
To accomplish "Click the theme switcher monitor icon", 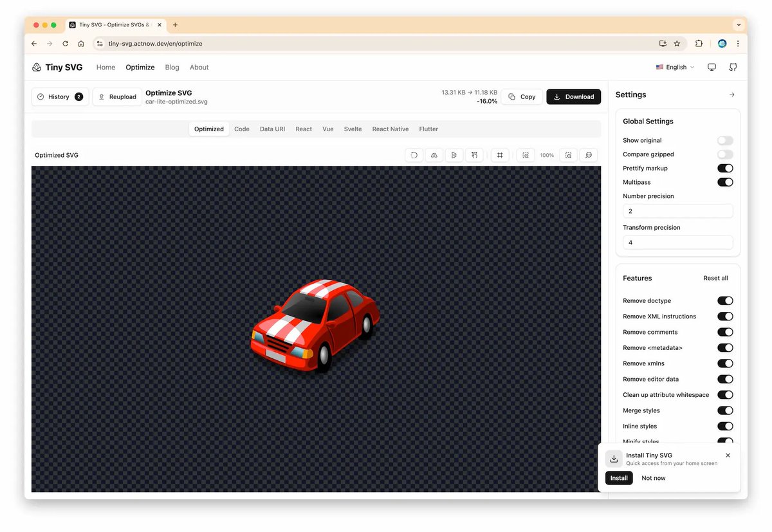I will pyautogui.click(x=712, y=67).
